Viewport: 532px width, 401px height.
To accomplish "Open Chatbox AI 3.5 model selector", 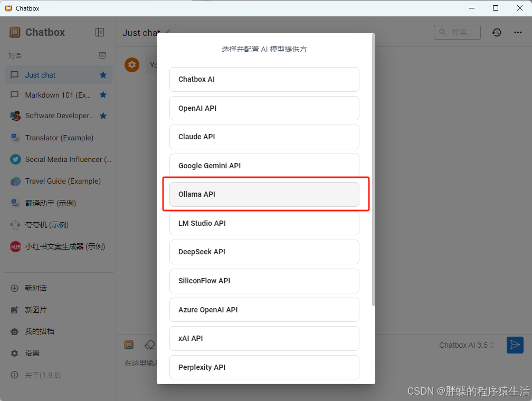I will [x=467, y=345].
